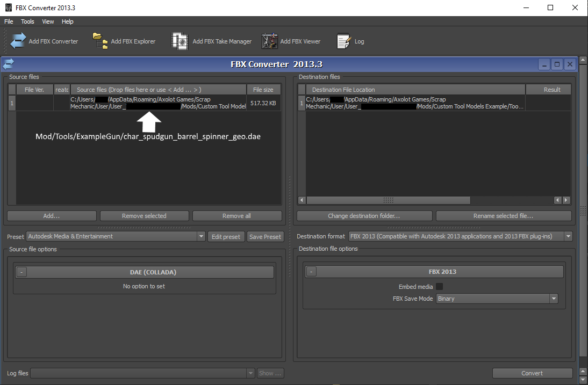This screenshot has height=385, width=588.
Task: Click the FBX Converter panel swap-arrows icon
Action: 8,64
